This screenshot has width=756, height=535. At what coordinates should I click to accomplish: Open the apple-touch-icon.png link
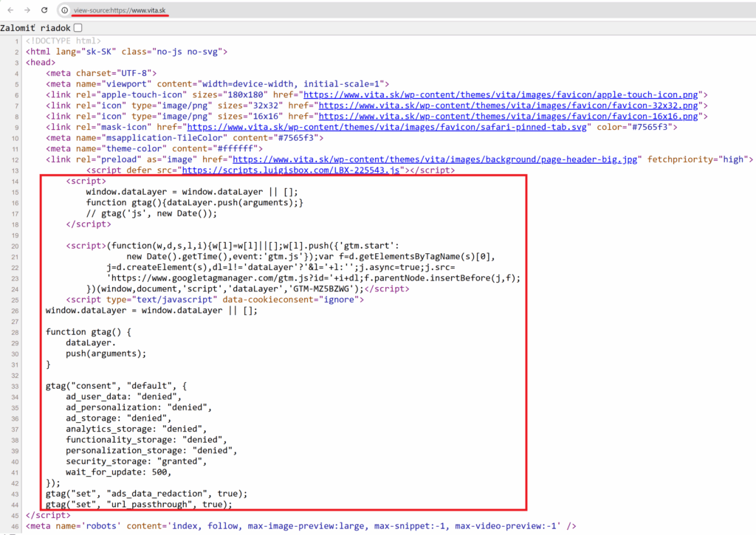tap(501, 95)
